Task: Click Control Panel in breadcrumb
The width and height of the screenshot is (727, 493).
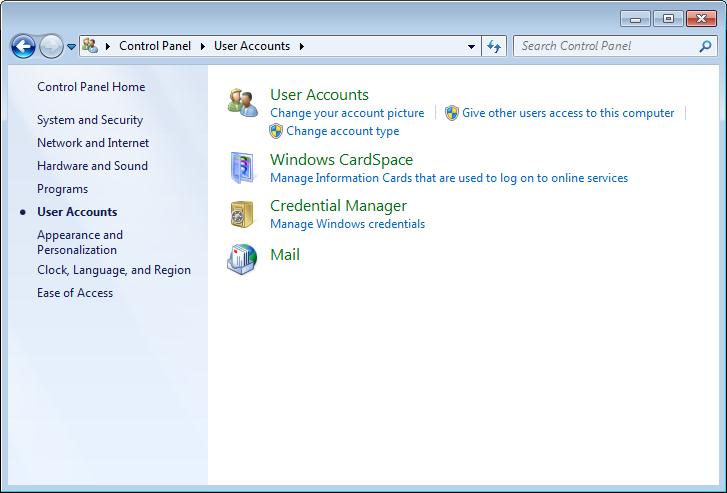Action: 155,46
